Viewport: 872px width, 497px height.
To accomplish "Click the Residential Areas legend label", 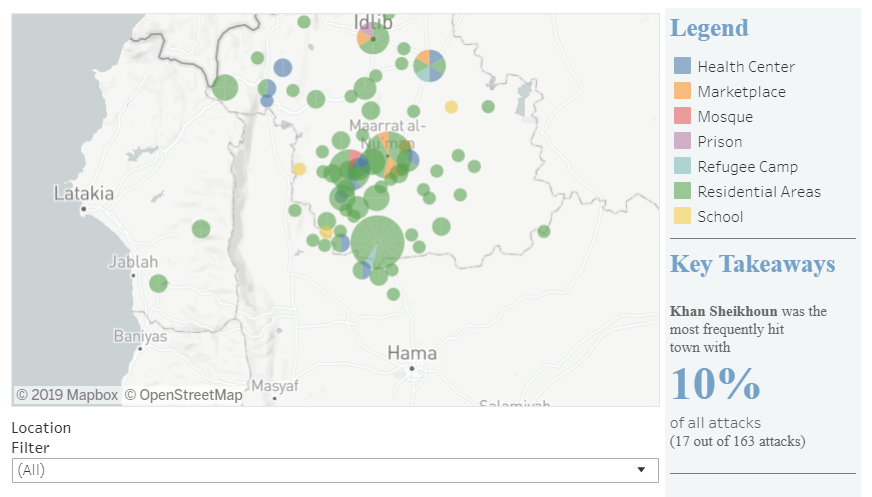I will (x=759, y=192).
